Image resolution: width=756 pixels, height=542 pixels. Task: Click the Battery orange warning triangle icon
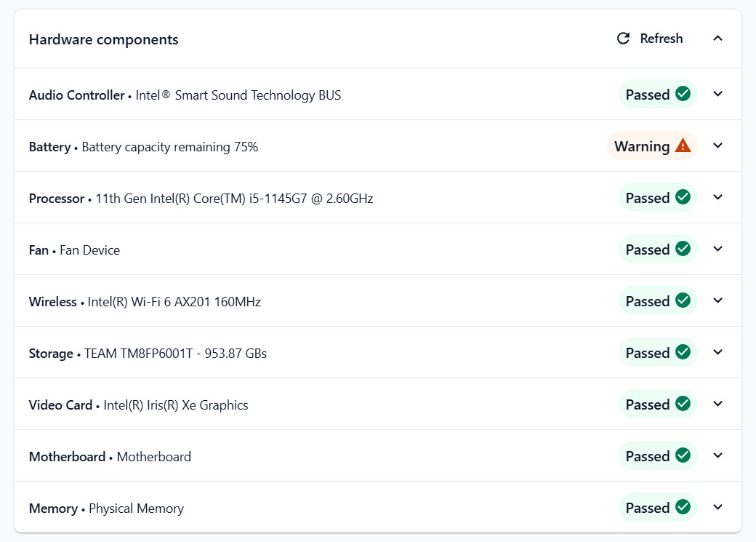point(683,146)
